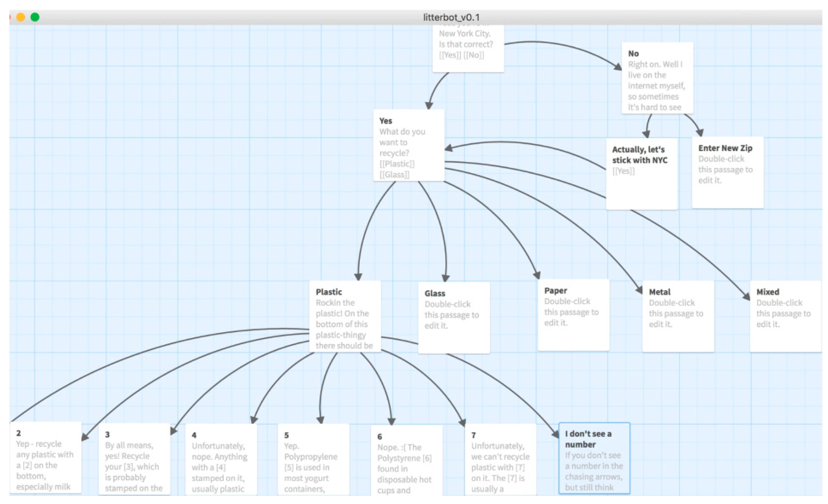Select the 'Metal' passage card
The width and height of the screenshot is (828, 504).
click(678, 317)
